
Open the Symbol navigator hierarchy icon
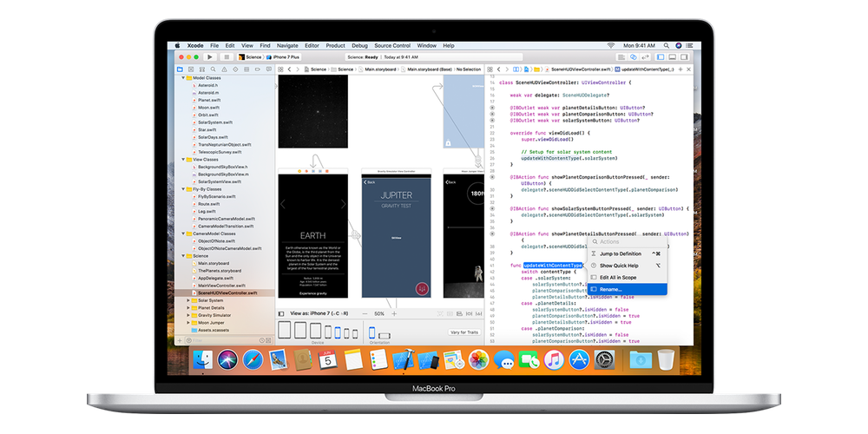202,69
